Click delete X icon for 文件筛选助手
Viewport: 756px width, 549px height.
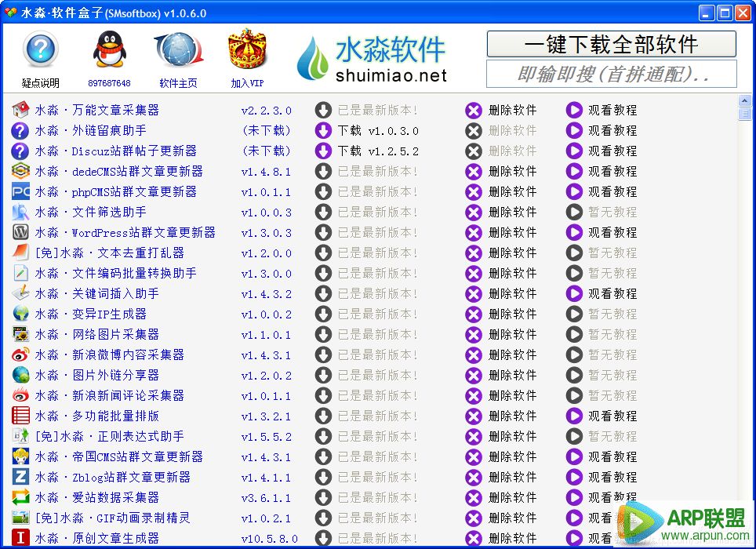tap(474, 212)
